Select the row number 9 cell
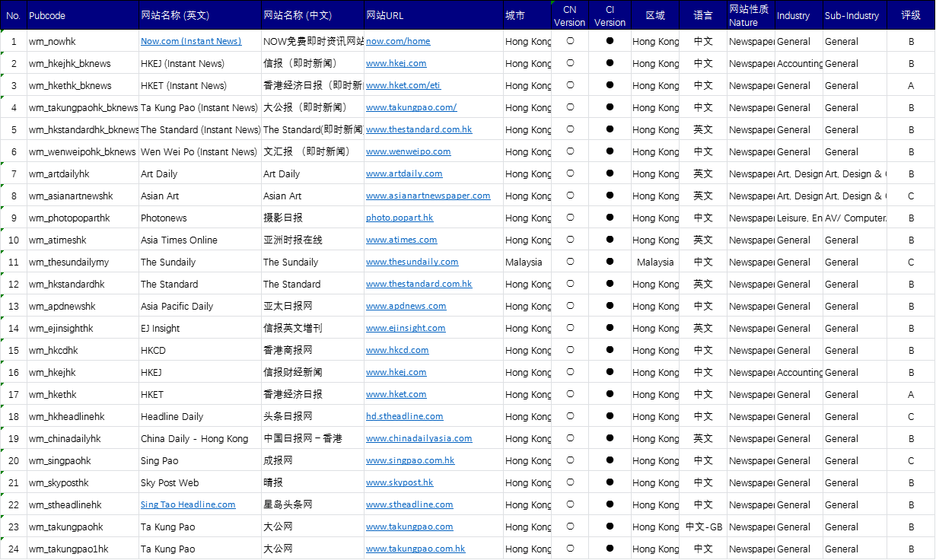This screenshot has height=560, width=936. point(14,218)
